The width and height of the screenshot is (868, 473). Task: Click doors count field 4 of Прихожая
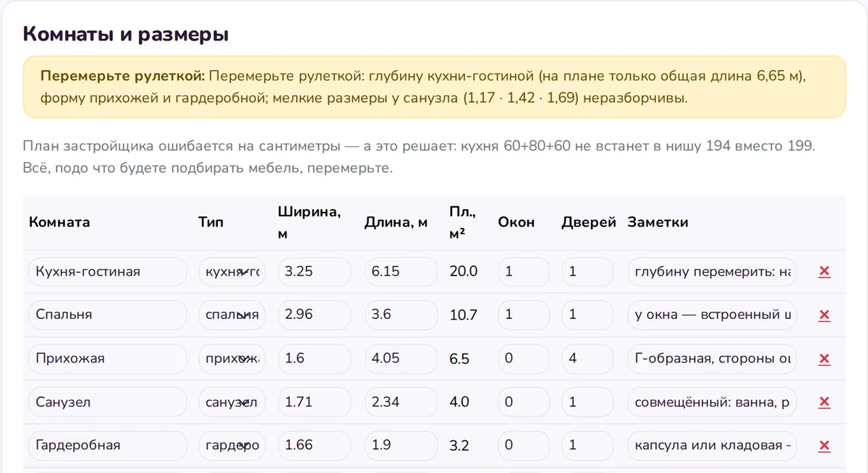(587, 359)
